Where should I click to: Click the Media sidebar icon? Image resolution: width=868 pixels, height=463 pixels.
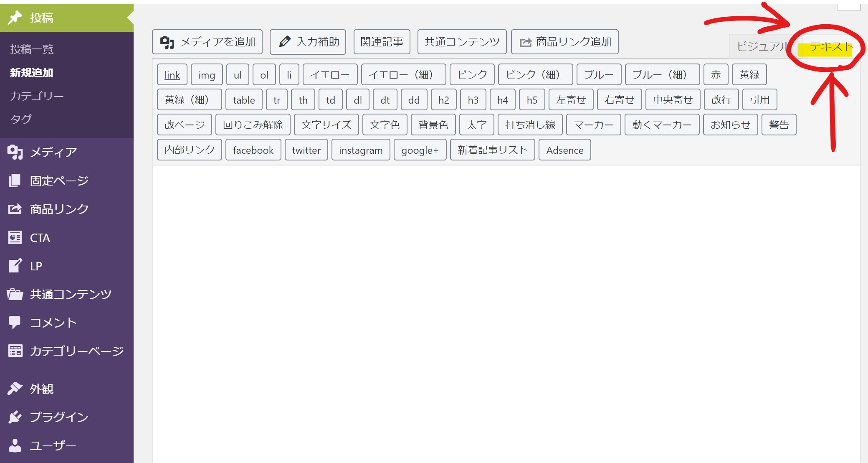click(x=15, y=152)
